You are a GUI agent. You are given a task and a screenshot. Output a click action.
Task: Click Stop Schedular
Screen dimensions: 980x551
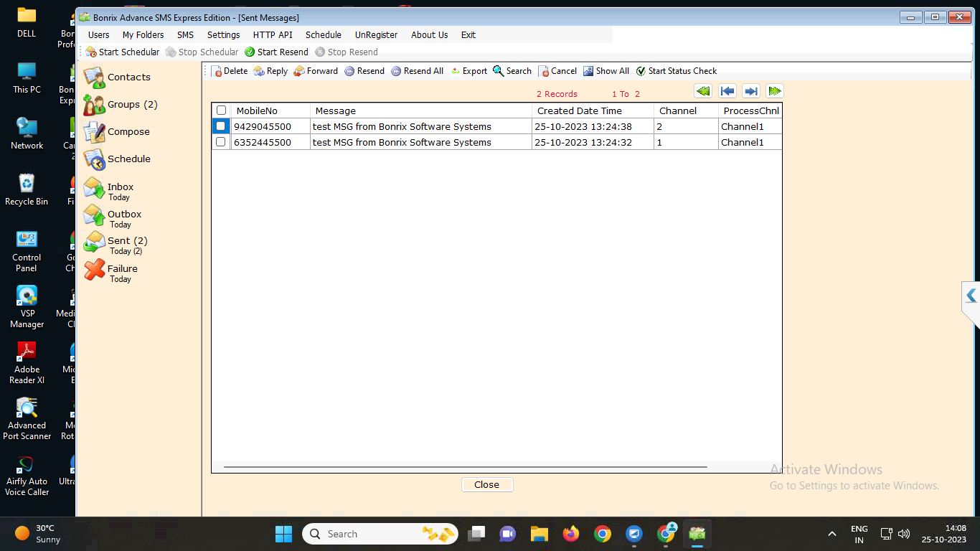click(x=202, y=52)
